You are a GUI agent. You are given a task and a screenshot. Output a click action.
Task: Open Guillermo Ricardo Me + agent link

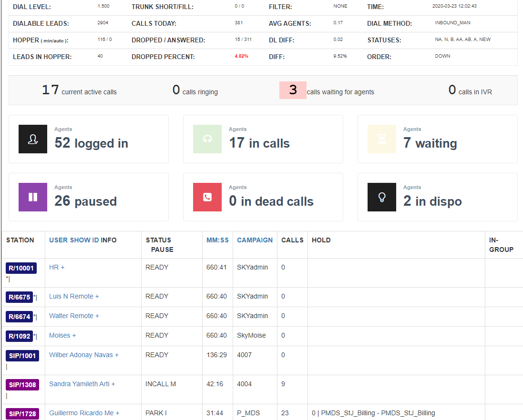(84, 413)
